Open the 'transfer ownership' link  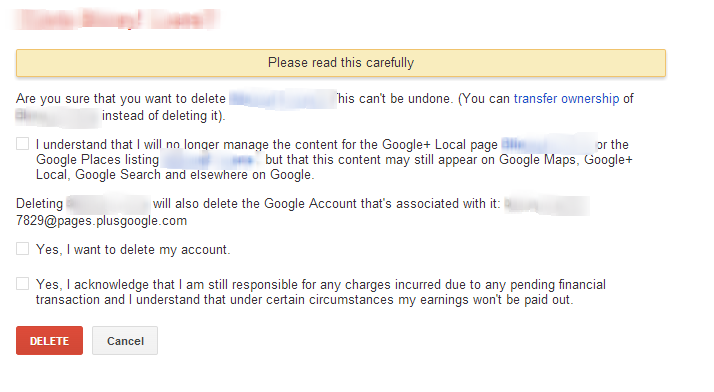(x=566, y=99)
